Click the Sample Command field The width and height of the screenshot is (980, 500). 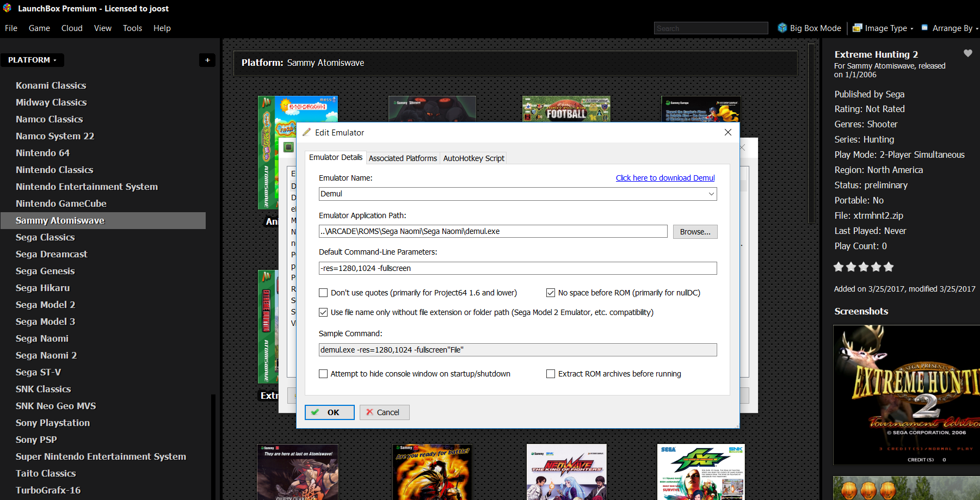pos(518,350)
